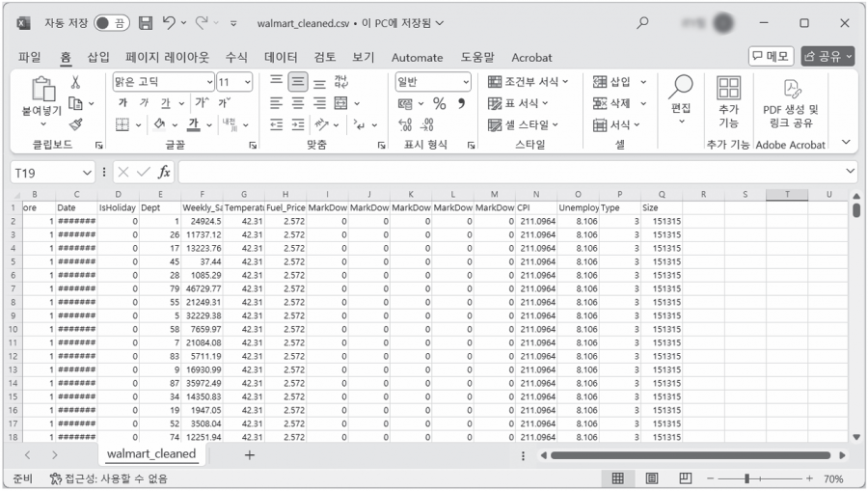Click the Undo arrow icon
This screenshot has width=868, height=491.
pyautogui.click(x=169, y=23)
